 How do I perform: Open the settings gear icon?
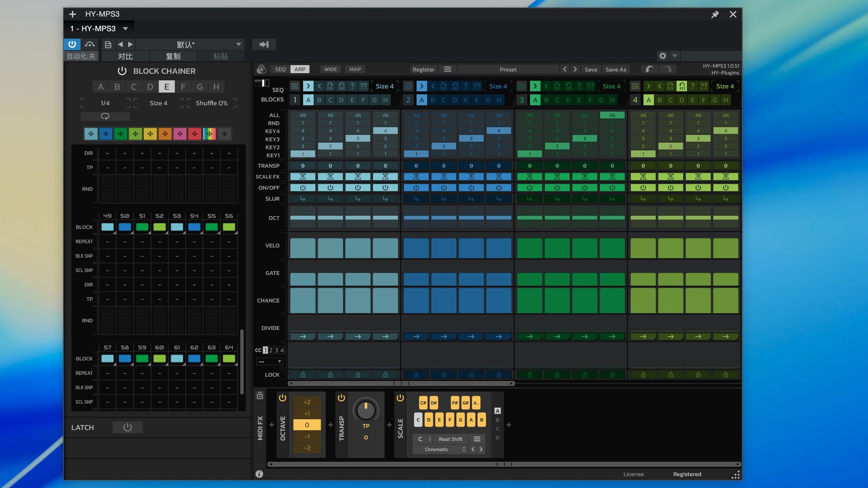coord(662,56)
